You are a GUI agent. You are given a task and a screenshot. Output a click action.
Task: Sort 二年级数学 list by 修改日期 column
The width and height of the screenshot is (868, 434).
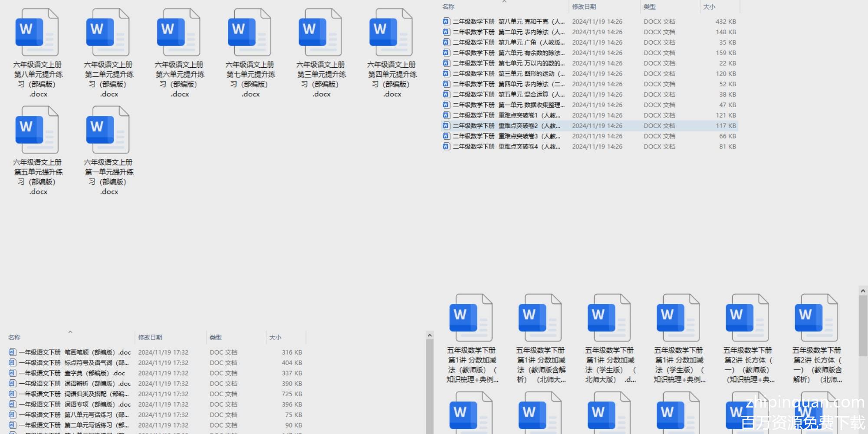tap(584, 7)
